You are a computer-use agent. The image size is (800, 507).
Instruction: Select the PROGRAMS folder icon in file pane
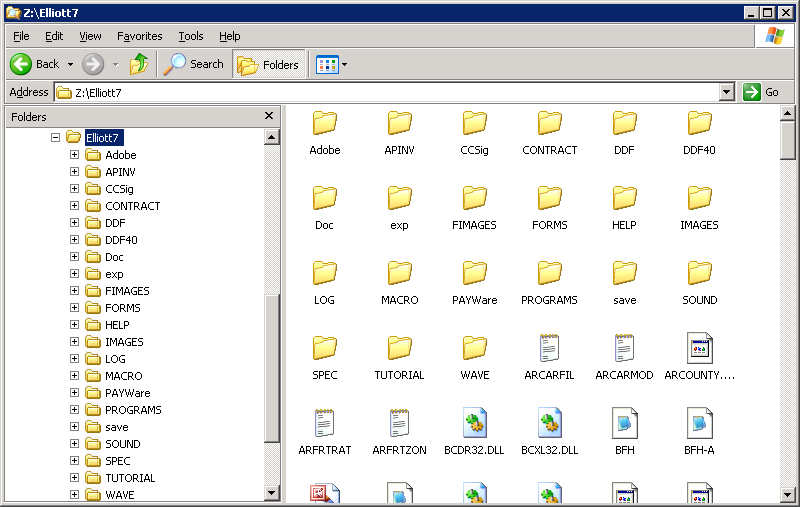pyautogui.click(x=549, y=273)
